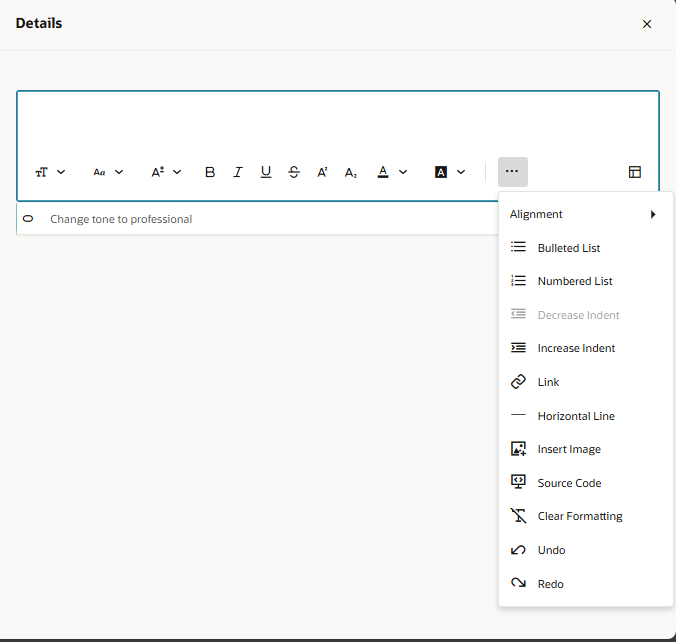Image resolution: width=676 pixels, height=642 pixels.
Task: Click the Undo arrow icon
Action: [518, 550]
